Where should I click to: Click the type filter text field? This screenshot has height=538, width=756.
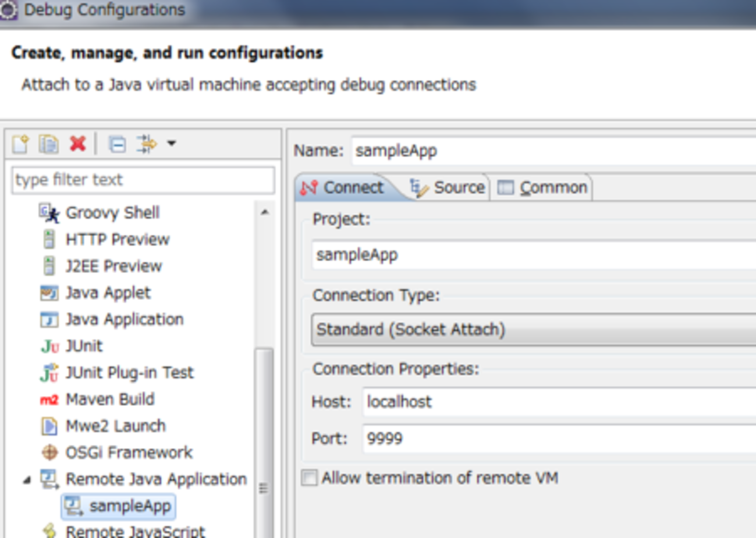143,180
